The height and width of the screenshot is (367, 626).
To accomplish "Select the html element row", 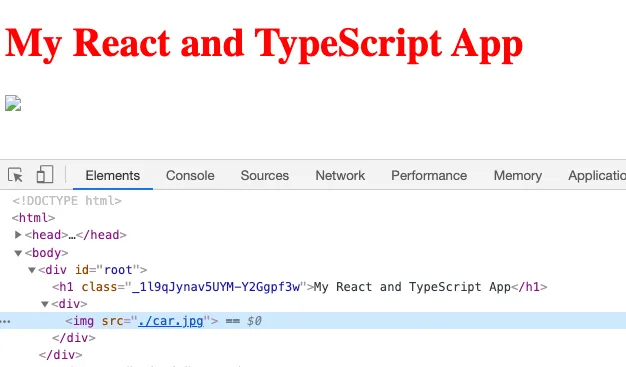I will 33,218.
